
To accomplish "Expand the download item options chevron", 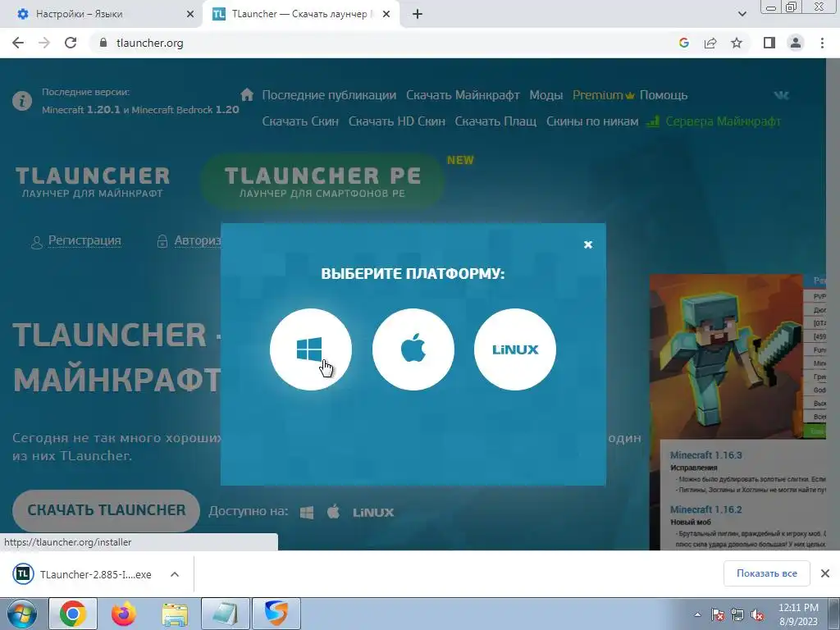I will (x=175, y=574).
